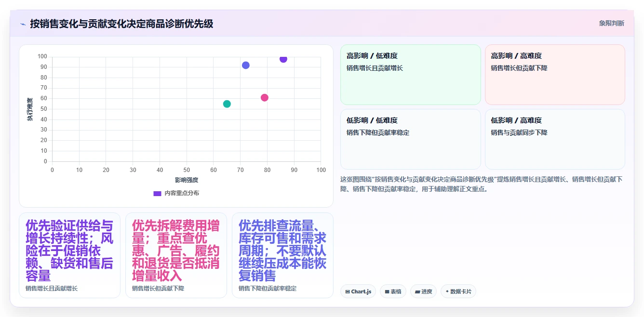Click the x-axis tick label 100
The height and width of the screenshot is (317, 644).
[321, 170]
